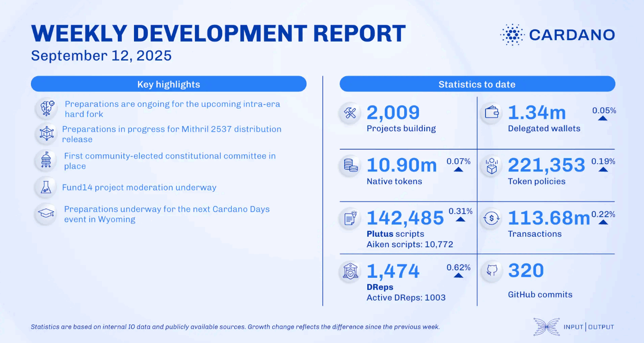Click the GitHub commits label
Screen dimensions: 644x343
pos(540,294)
